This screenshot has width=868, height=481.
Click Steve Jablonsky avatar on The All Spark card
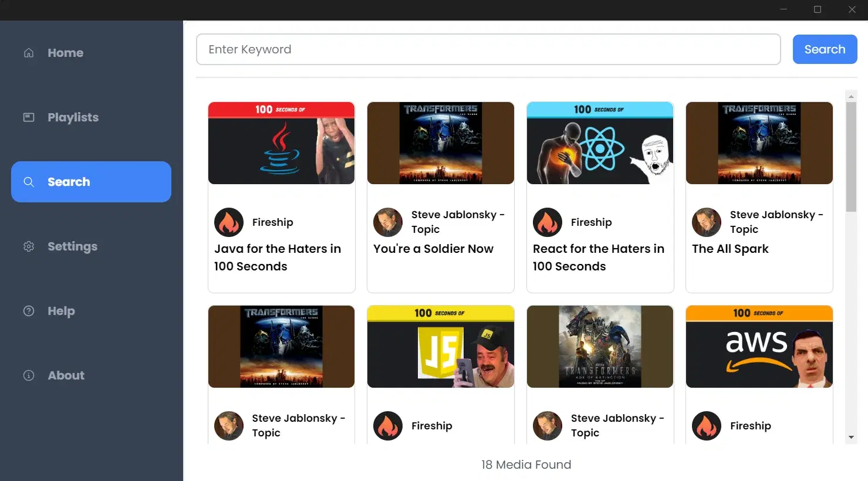[707, 222]
